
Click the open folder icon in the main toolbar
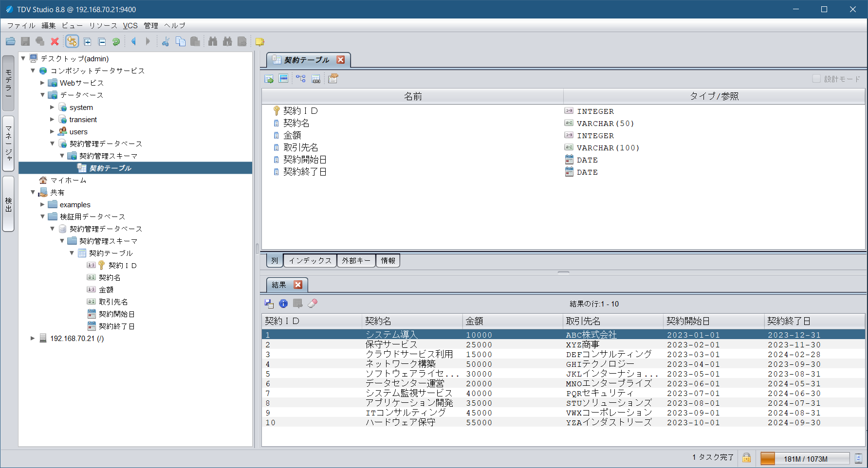point(11,42)
